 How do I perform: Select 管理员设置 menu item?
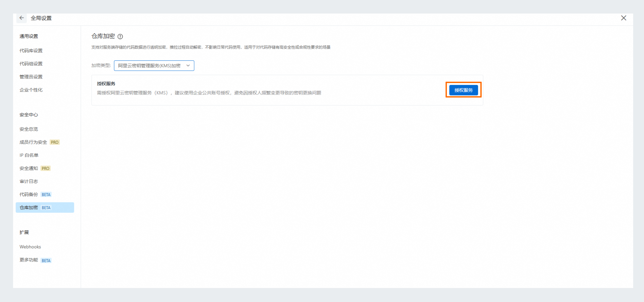pos(31,77)
